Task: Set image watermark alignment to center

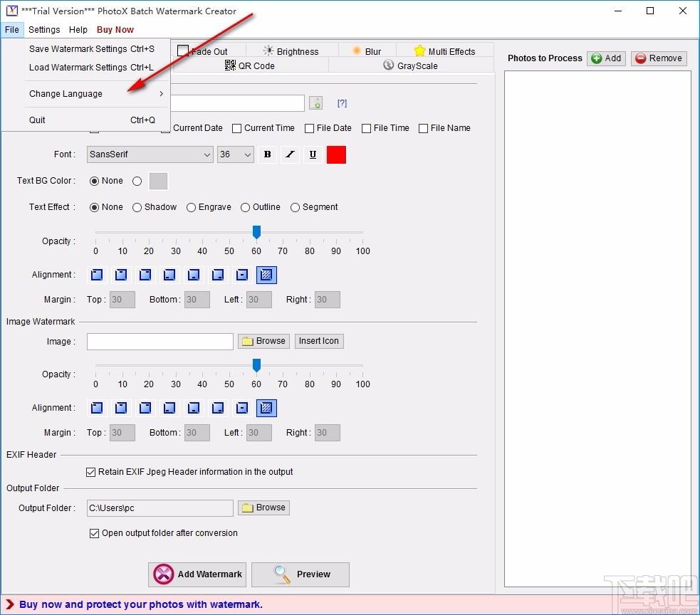Action: click(242, 408)
